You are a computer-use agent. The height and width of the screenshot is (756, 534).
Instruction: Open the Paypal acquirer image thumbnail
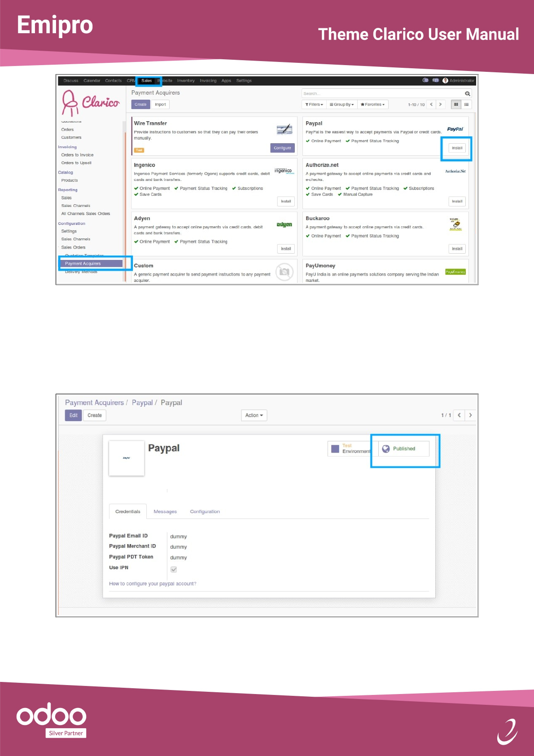coord(127,458)
